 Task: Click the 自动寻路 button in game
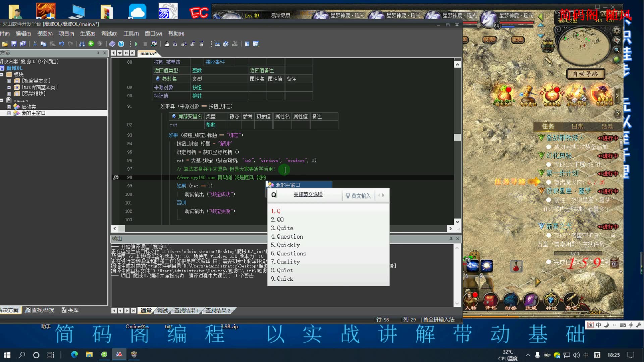click(585, 74)
